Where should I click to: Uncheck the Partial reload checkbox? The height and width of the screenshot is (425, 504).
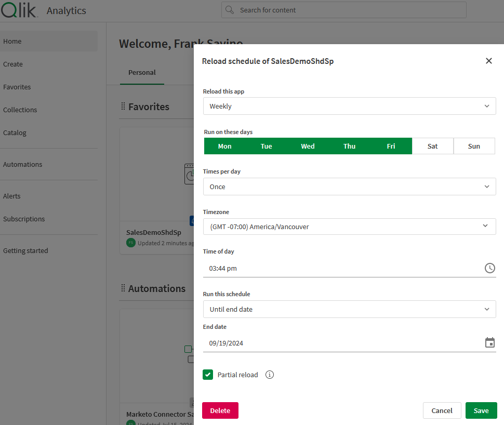pos(208,375)
